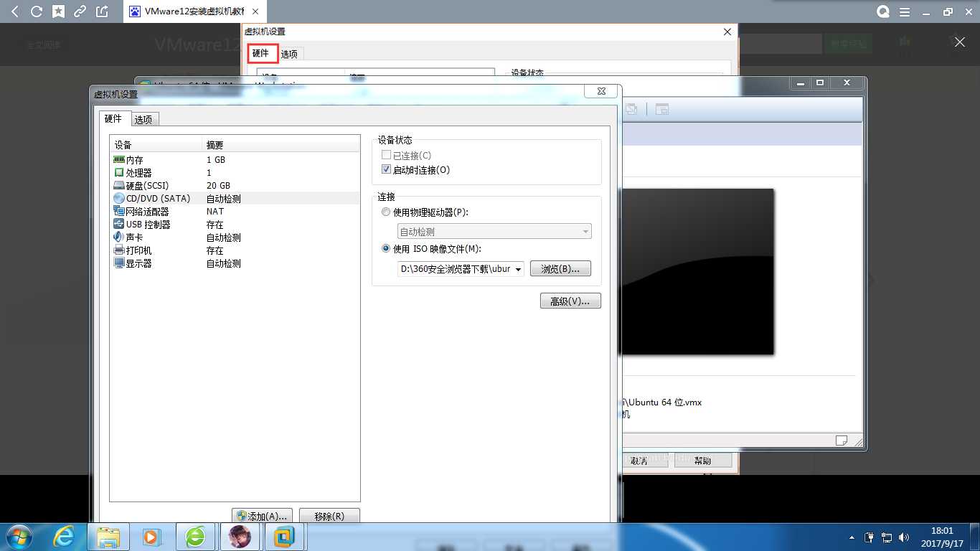Click the power plug tray icon

click(870, 537)
